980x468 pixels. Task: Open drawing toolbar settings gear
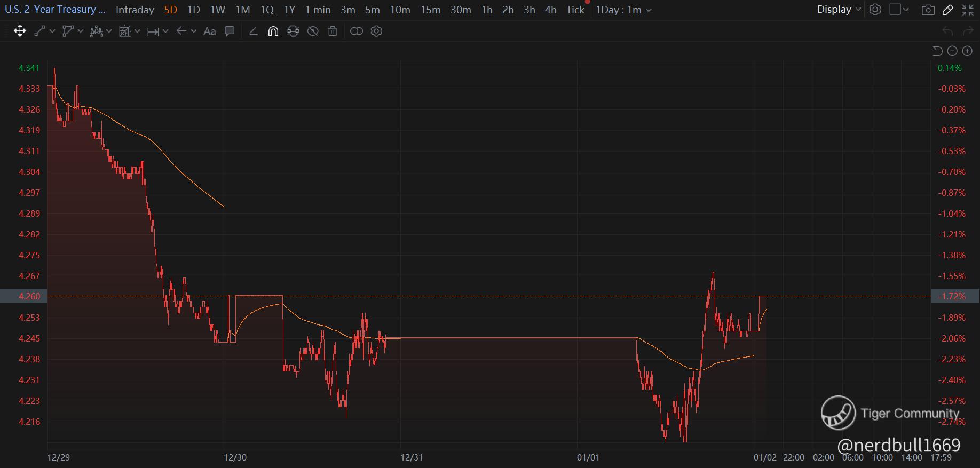[x=376, y=31]
